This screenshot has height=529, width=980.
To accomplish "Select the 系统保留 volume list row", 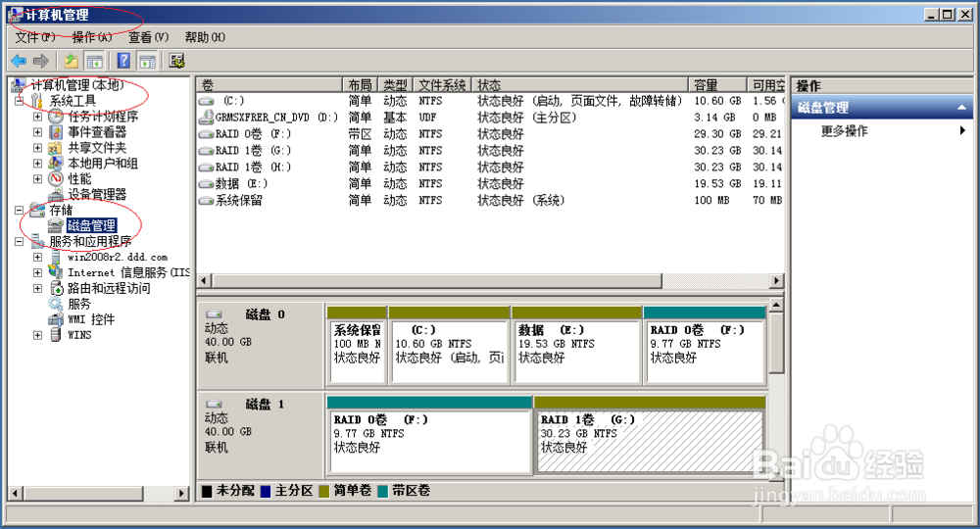I will click(491, 200).
